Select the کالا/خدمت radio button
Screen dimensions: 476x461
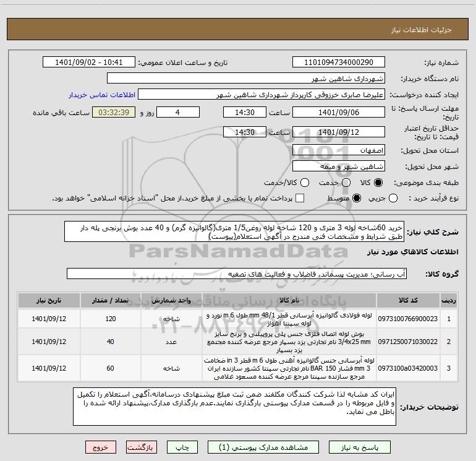pyautogui.click(x=305, y=183)
